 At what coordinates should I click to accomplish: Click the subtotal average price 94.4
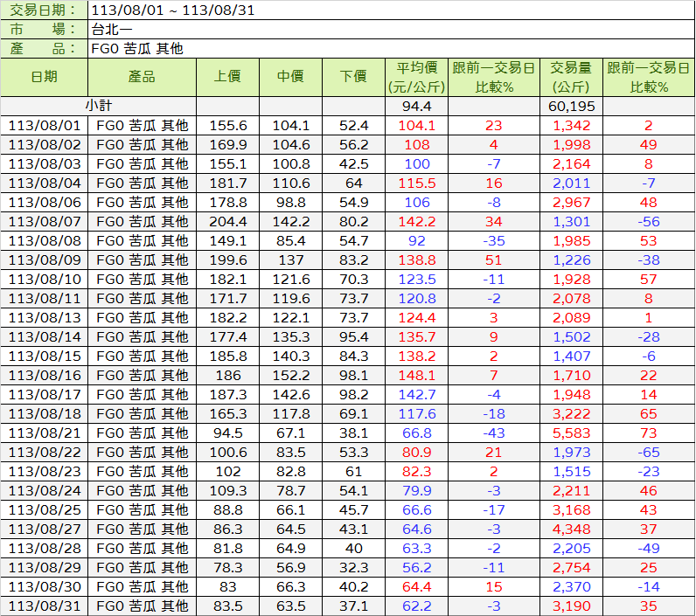416,106
